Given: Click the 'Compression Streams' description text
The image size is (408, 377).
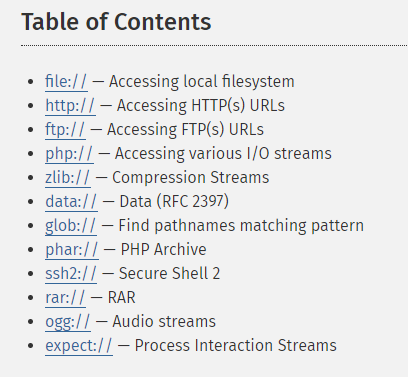Looking at the screenshot, I should click(x=190, y=178).
